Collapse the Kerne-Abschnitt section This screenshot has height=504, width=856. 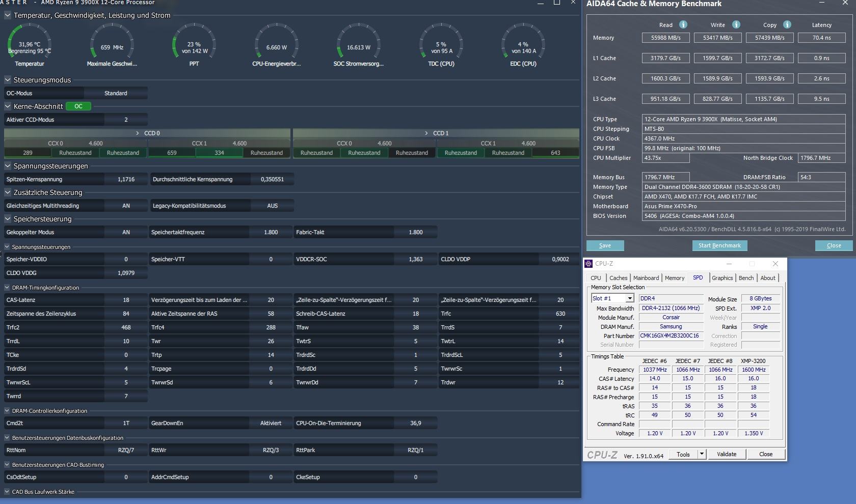(x=8, y=106)
